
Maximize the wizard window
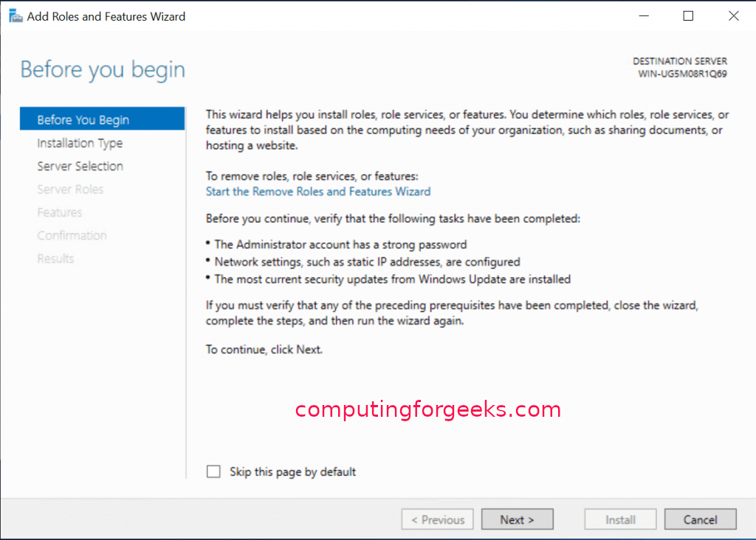[x=688, y=16]
